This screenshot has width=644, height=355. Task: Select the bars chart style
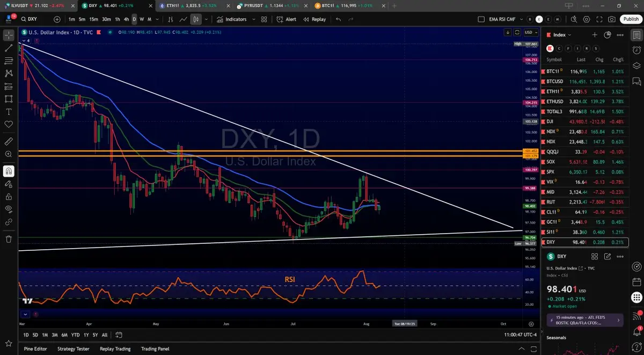coord(171,19)
